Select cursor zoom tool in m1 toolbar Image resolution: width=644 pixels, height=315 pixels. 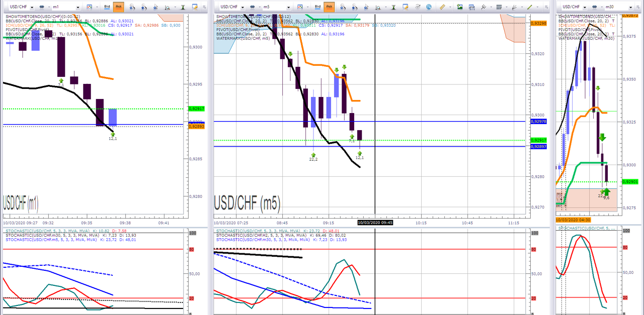pyautogui.click(x=155, y=7)
